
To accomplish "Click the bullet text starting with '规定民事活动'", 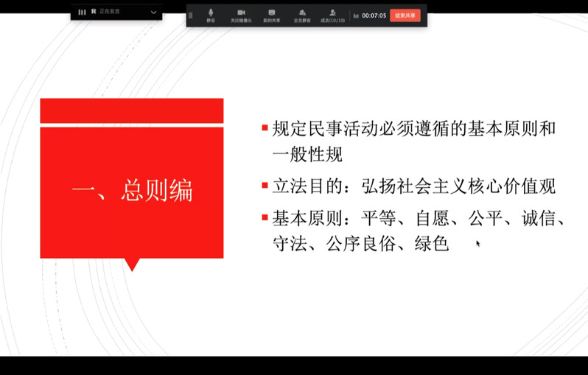I will click(413, 129).
